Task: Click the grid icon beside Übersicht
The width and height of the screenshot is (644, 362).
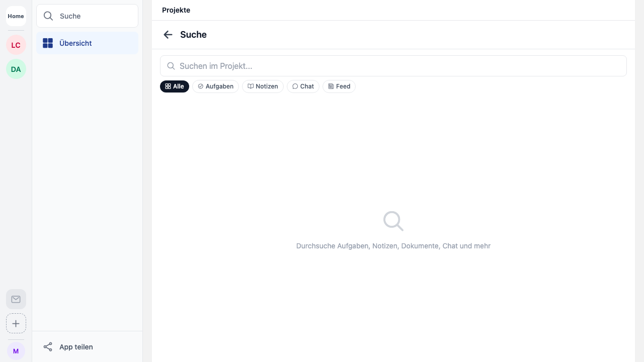Action: pyautogui.click(x=48, y=43)
